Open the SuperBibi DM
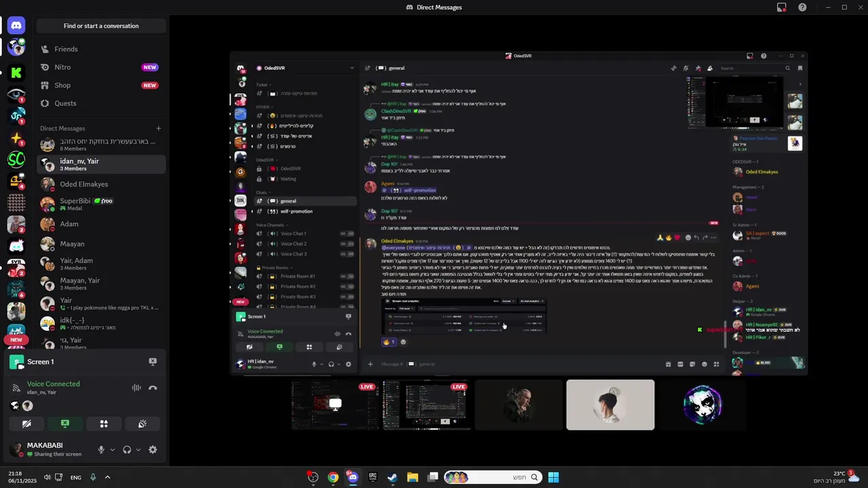Image resolution: width=868 pixels, height=488 pixels. 101,204
